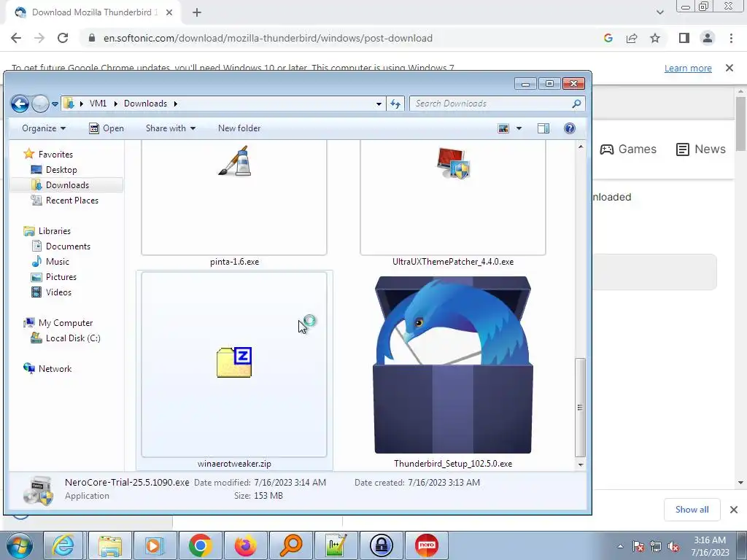Expand the address bar previous locations dropdown
747x560 pixels.
coord(379,104)
